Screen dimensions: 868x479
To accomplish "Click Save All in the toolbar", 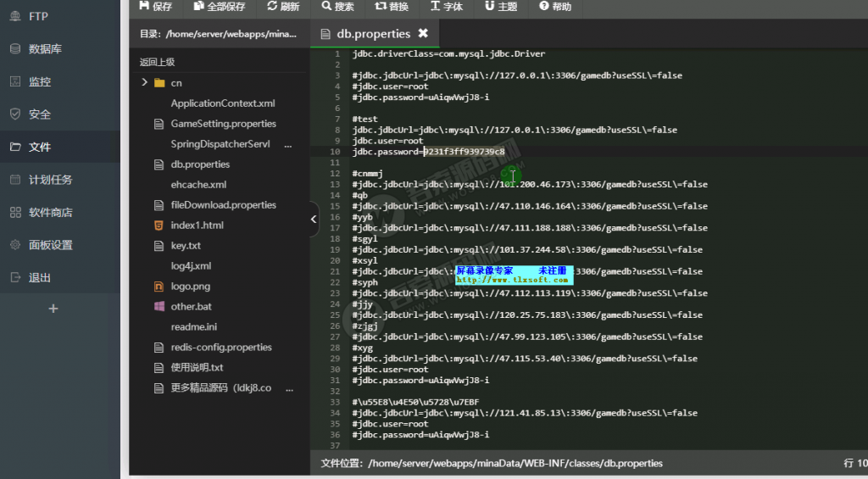I will pos(220,7).
